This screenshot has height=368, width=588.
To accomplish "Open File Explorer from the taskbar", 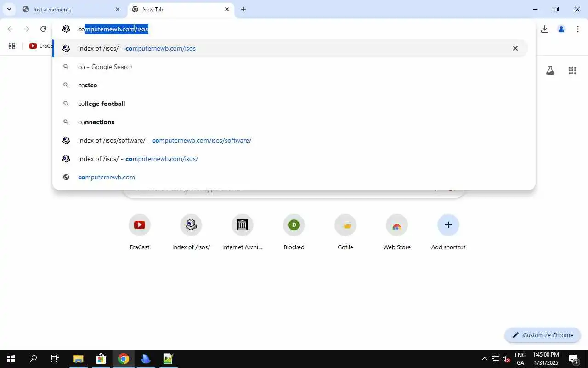I will pyautogui.click(x=79, y=359).
